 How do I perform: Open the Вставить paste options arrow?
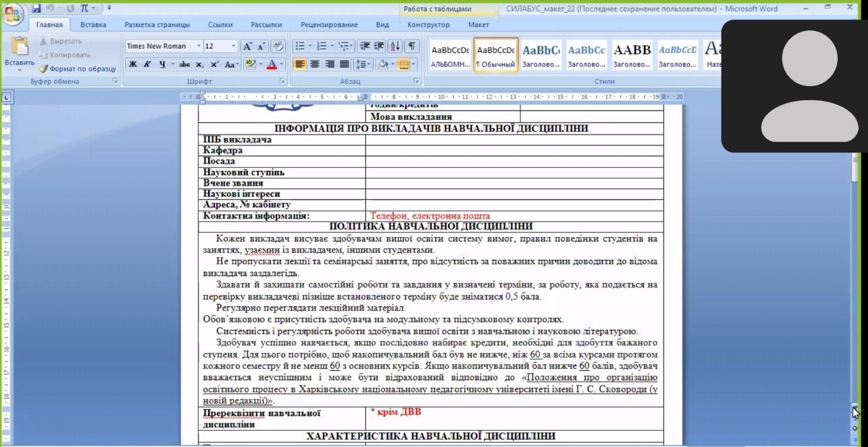(x=19, y=70)
